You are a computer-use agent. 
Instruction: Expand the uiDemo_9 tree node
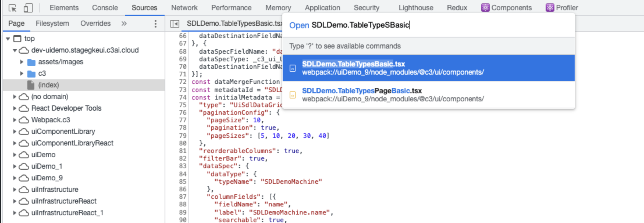click(x=15, y=178)
